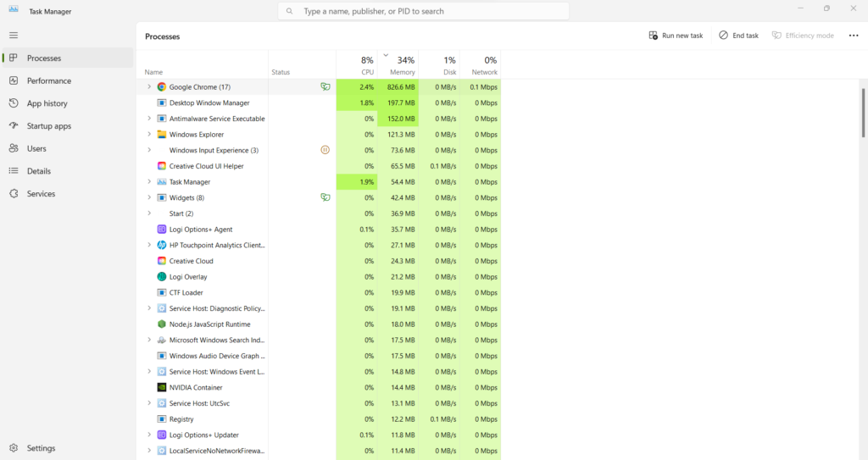Viewport: 868px width, 460px height.
Task: Click the Efficiency mode button
Action: 804,36
